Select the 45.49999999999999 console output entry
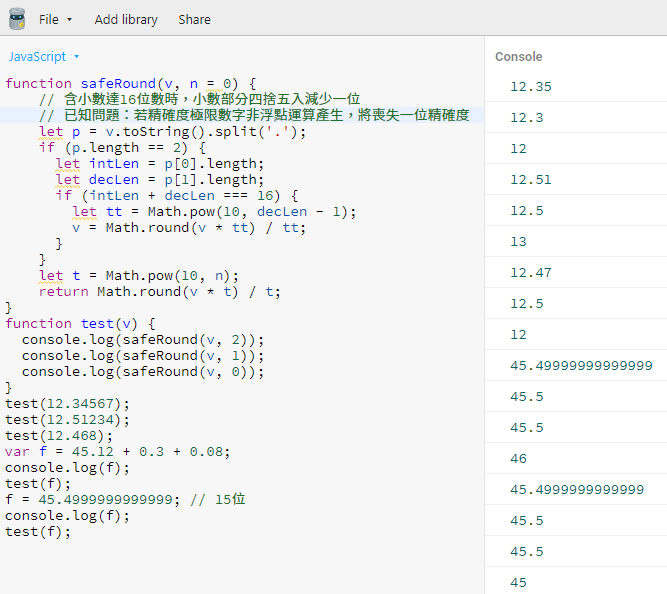667x594 pixels. coord(581,365)
